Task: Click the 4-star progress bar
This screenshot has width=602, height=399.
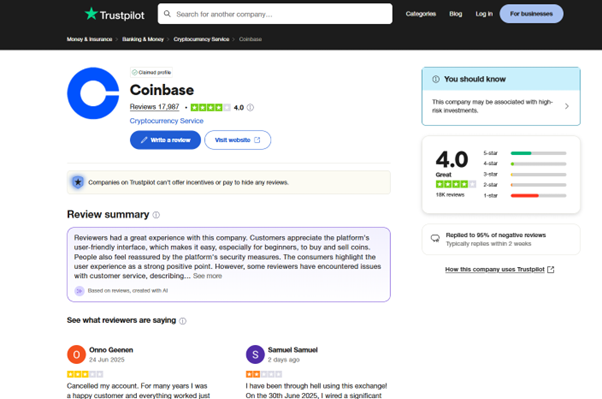Action: [538, 164]
